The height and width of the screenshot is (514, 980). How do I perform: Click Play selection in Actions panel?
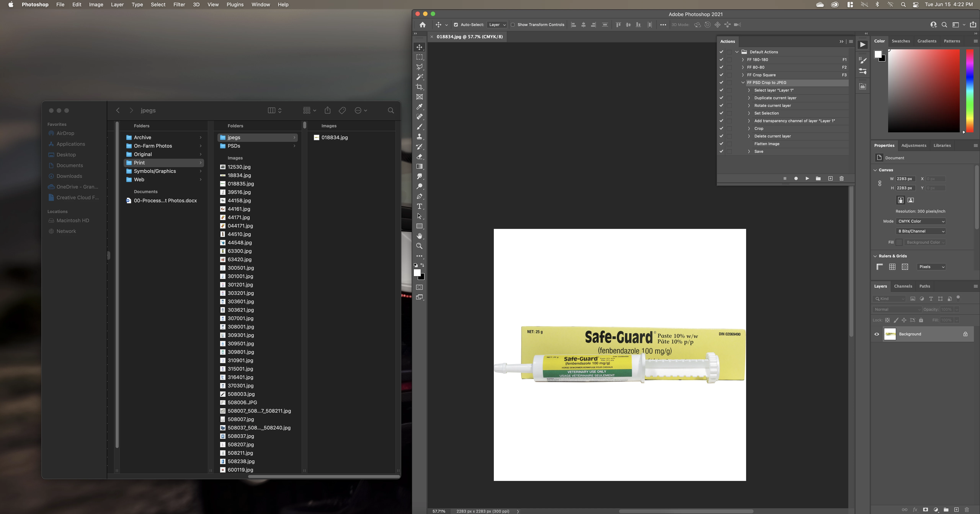(807, 178)
